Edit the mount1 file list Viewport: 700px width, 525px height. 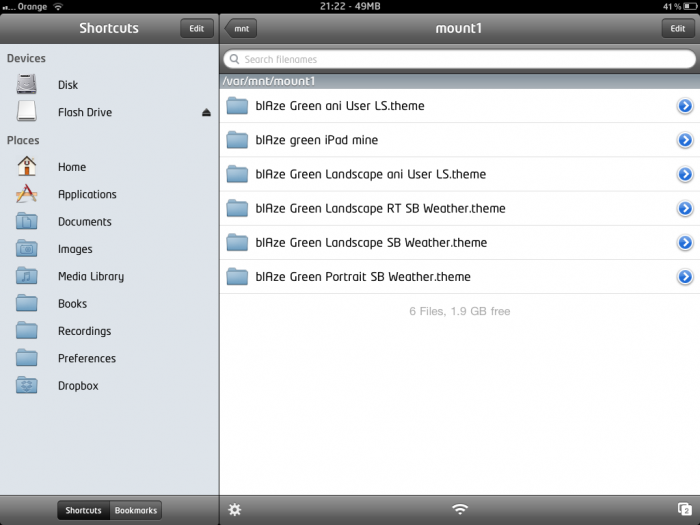(678, 28)
